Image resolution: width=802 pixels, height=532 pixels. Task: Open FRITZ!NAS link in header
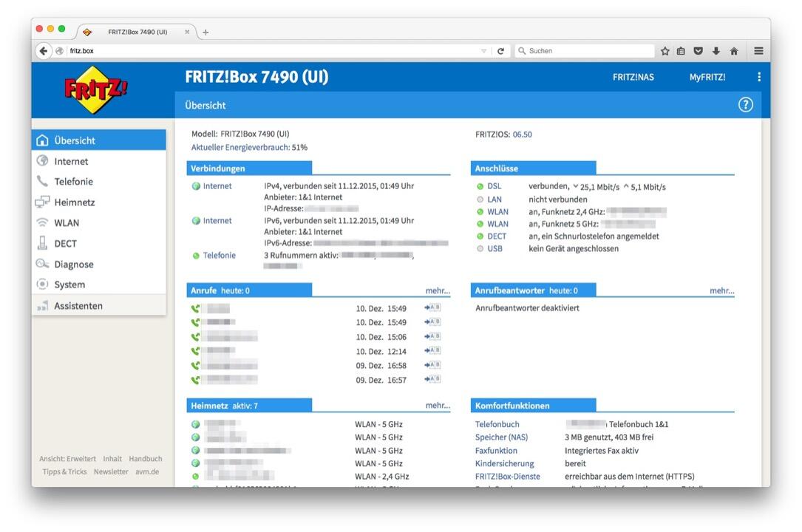[x=633, y=77]
